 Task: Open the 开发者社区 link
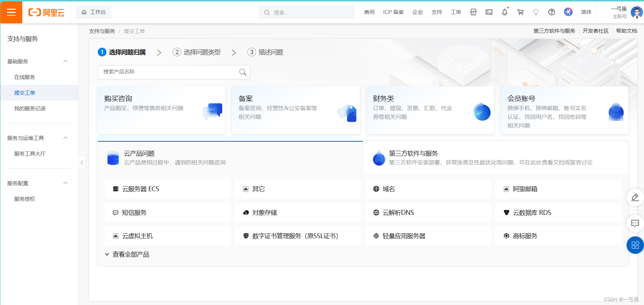pyautogui.click(x=596, y=31)
